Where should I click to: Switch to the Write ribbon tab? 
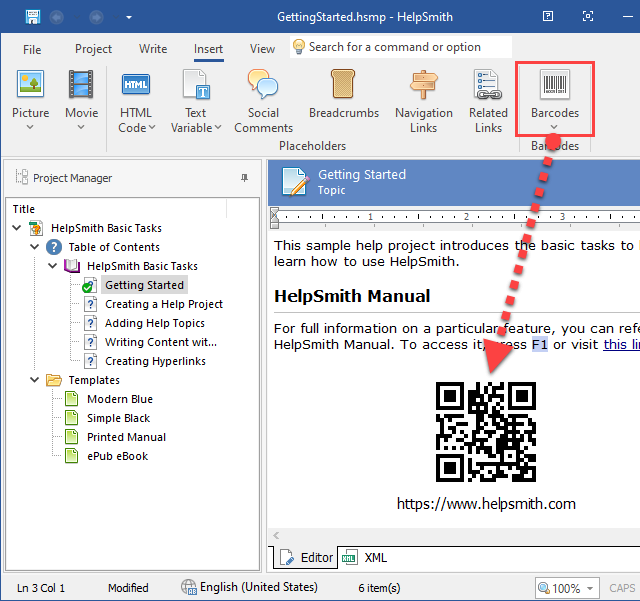153,49
